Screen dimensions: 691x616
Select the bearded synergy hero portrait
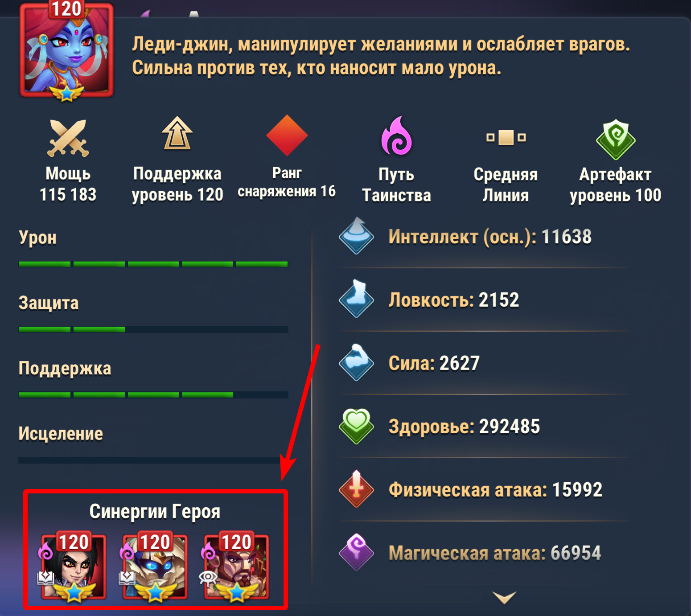236,567
